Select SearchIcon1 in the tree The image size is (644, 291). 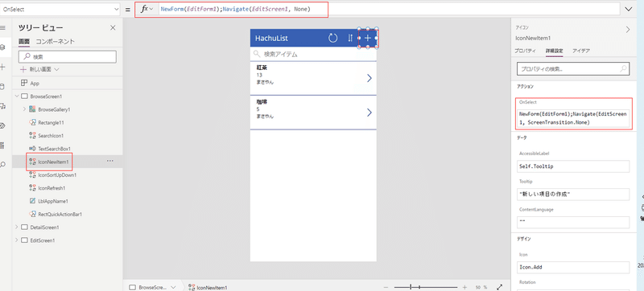pos(51,136)
